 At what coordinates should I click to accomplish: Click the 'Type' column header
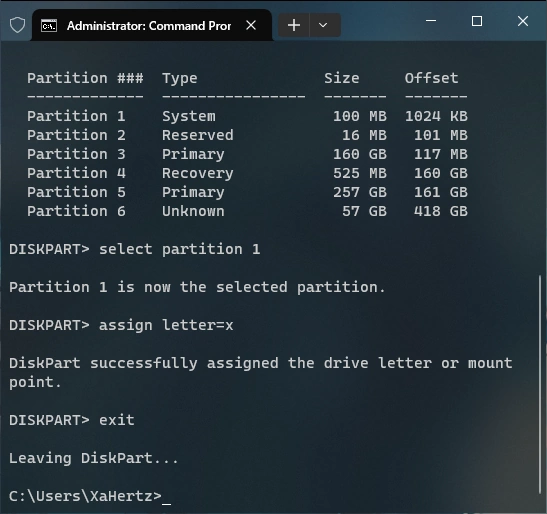click(180, 79)
